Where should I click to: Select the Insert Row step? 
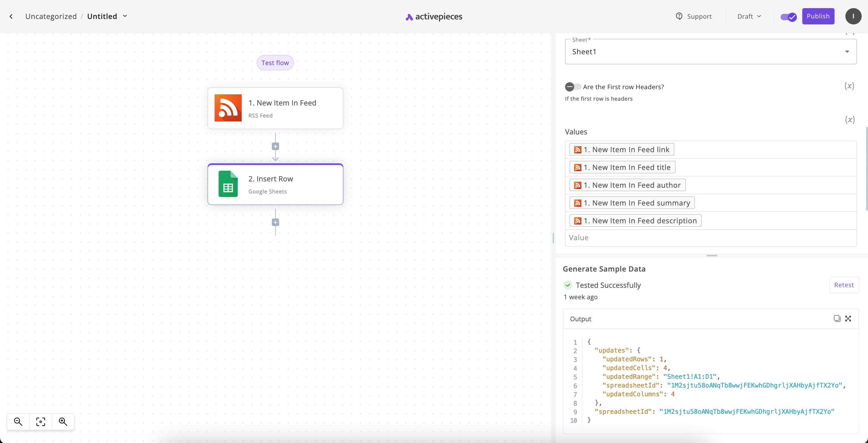point(275,184)
